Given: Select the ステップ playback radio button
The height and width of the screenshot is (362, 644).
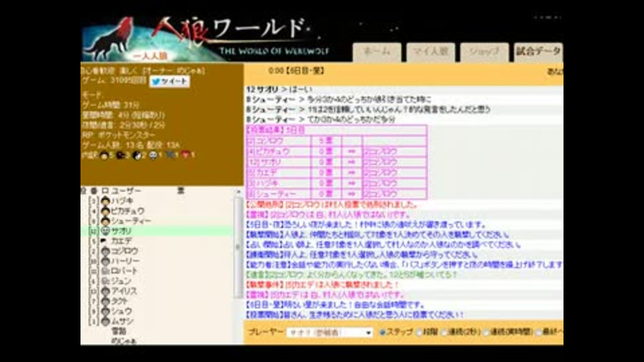Looking at the screenshot, I should click(x=382, y=333).
